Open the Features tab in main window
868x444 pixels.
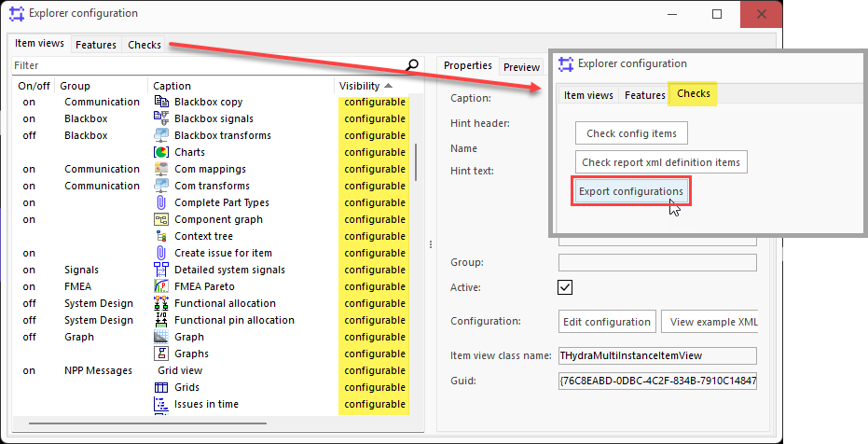pos(96,45)
